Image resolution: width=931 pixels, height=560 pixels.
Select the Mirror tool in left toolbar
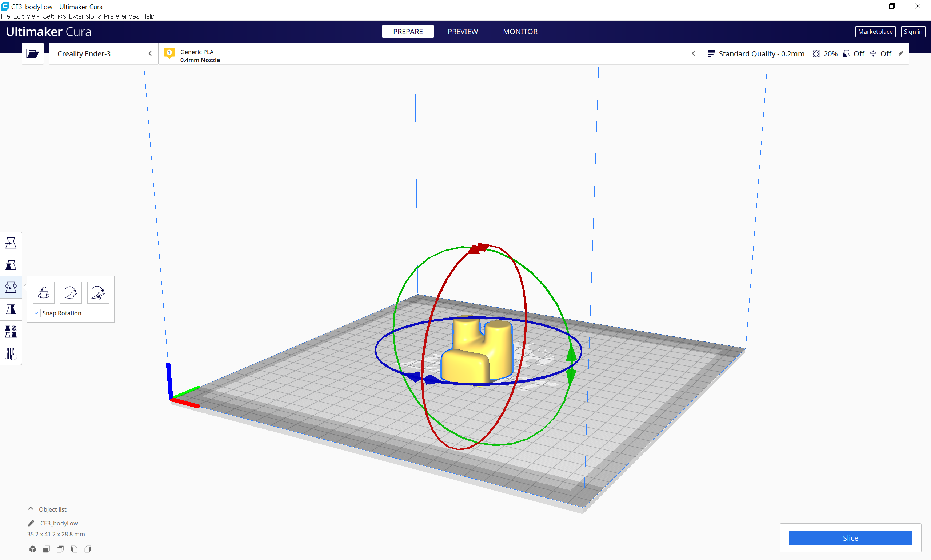pos(11,310)
